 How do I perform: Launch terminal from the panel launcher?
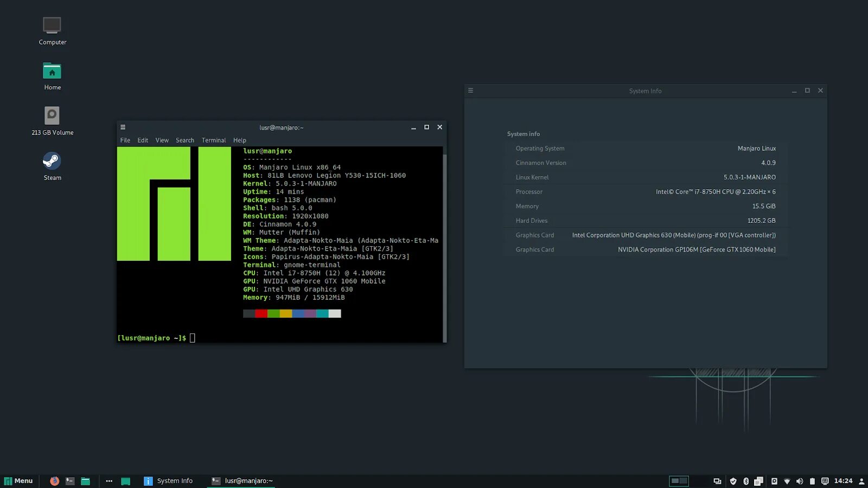coord(70,481)
